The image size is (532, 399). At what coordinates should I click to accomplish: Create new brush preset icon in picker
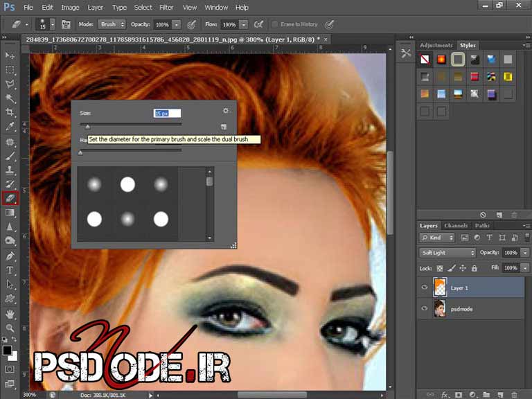(224, 127)
